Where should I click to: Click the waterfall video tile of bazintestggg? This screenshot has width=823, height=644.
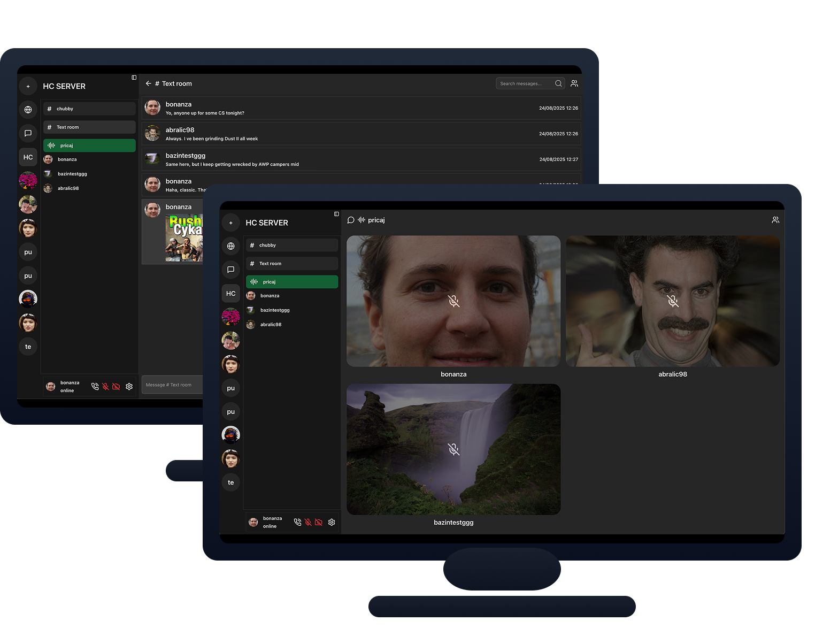[453, 449]
